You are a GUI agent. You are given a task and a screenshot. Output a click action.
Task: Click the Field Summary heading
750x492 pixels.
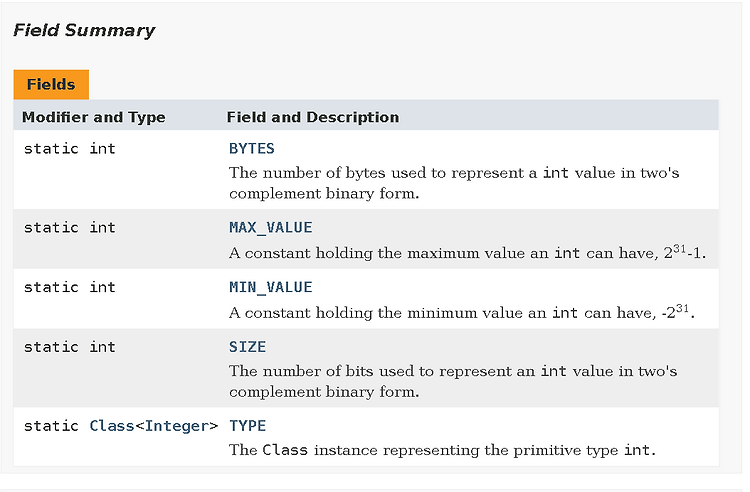[x=84, y=31]
